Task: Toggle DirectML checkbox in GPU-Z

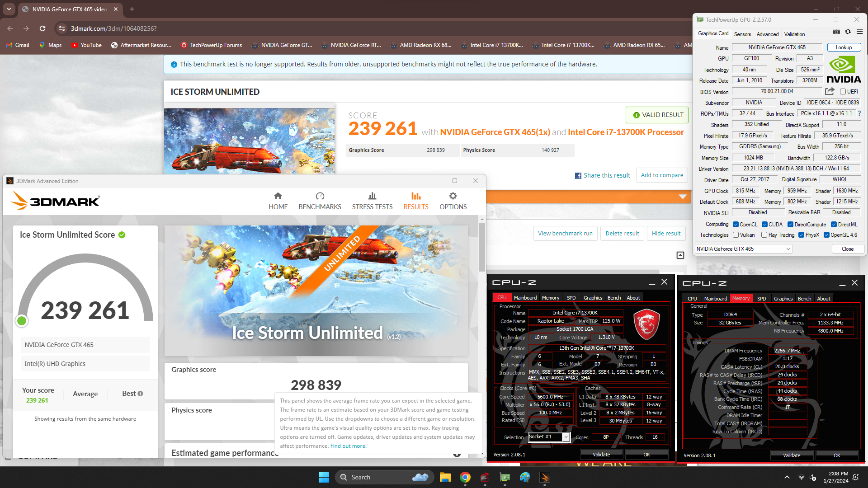Action: [834, 225]
